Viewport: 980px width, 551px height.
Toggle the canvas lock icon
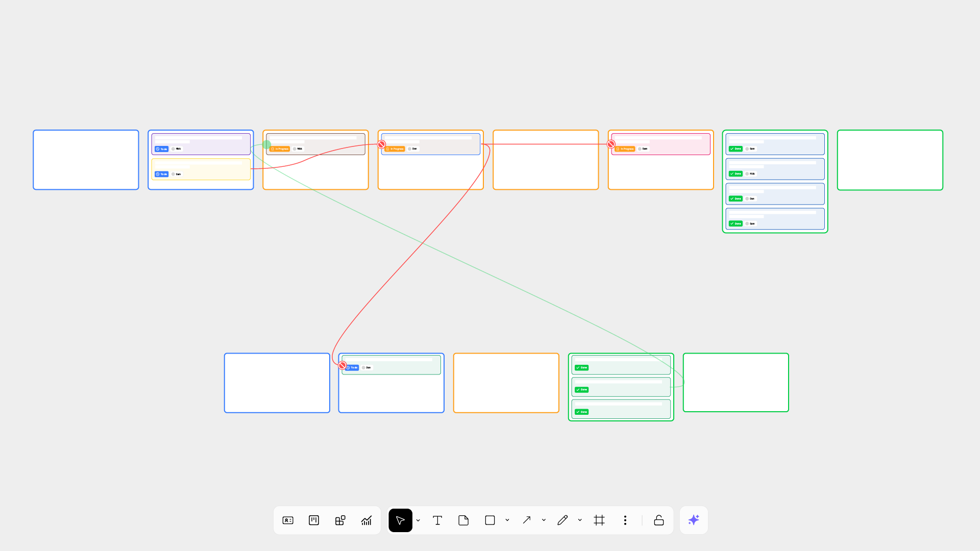(659, 520)
